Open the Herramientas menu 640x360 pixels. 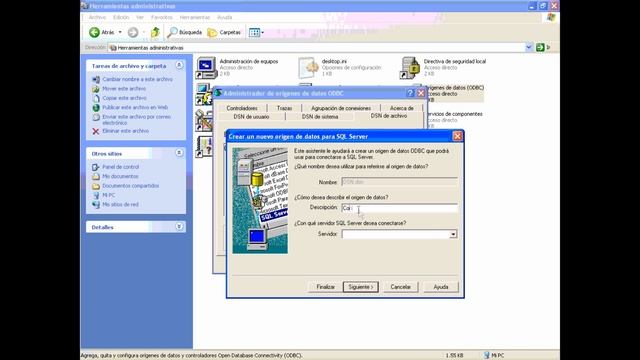point(195,17)
